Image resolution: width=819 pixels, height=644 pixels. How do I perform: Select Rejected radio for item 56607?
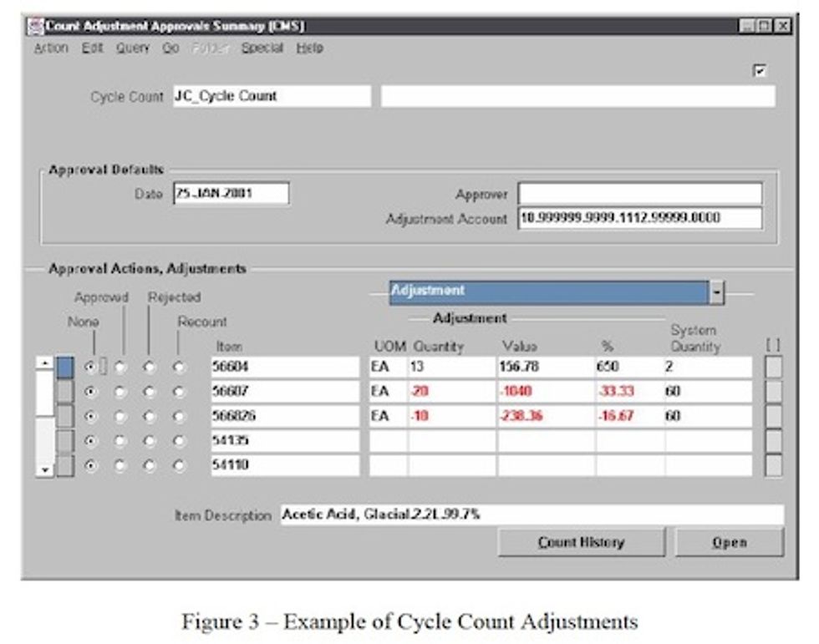click(x=149, y=392)
